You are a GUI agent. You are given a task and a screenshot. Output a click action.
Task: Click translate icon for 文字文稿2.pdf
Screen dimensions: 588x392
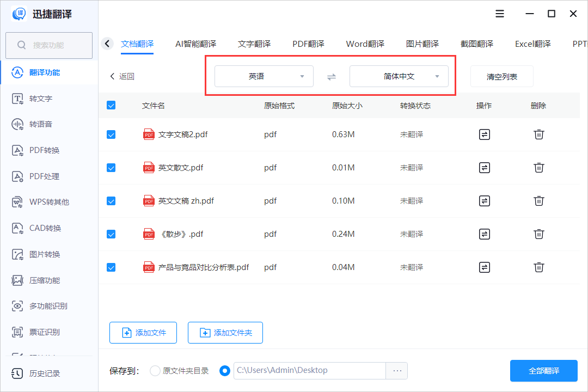tap(485, 134)
